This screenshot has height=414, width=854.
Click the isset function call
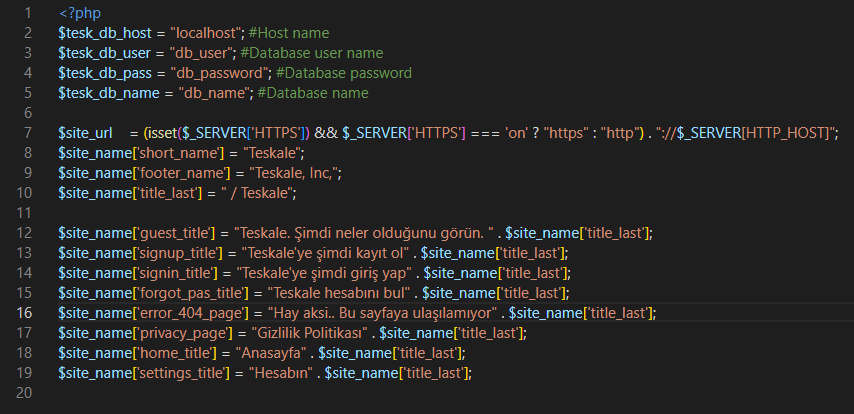coord(166,134)
